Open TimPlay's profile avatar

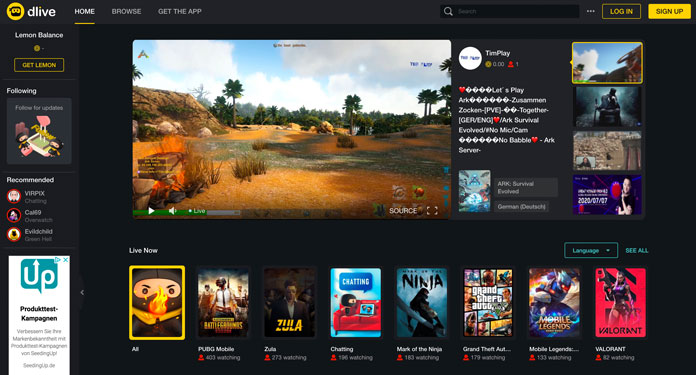tap(470, 58)
